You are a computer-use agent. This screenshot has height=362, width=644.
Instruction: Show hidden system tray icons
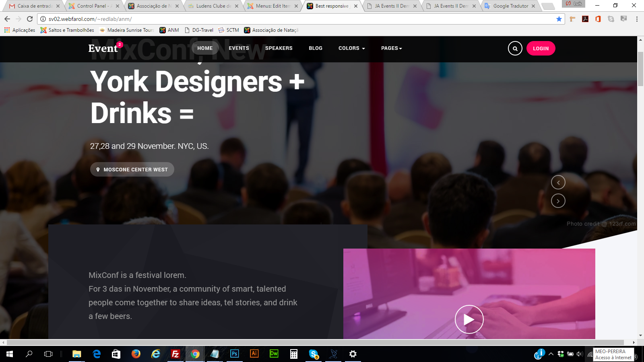coord(551,354)
